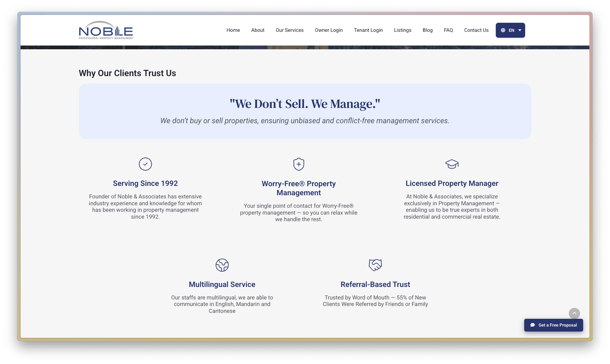Click the checkmark circle icon

(x=145, y=164)
